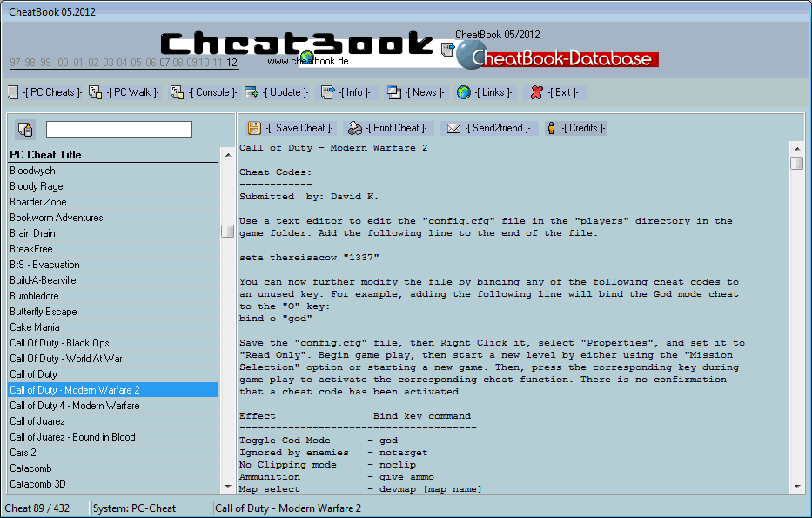Click the Send2friend envelope icon
The height and width of the screenshot is (518, 812).
tap(453, 128)
